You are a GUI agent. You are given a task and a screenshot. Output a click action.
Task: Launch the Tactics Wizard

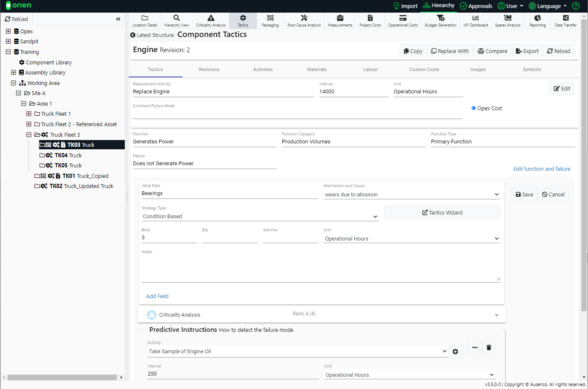442,212
